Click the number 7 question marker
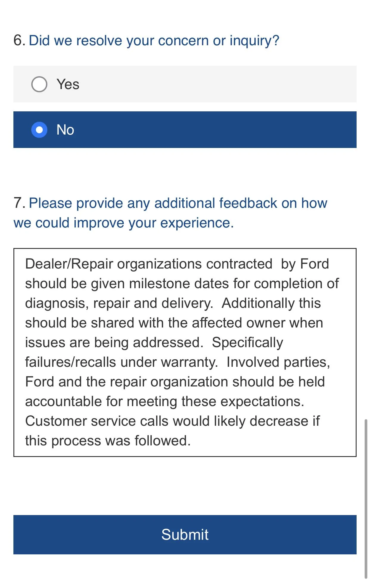 coord(19,203)
